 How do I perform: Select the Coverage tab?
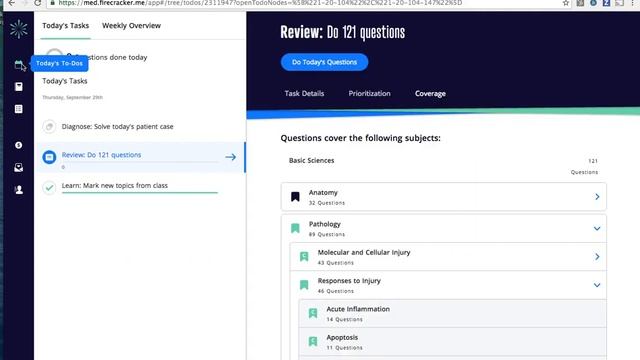(430, 93)
